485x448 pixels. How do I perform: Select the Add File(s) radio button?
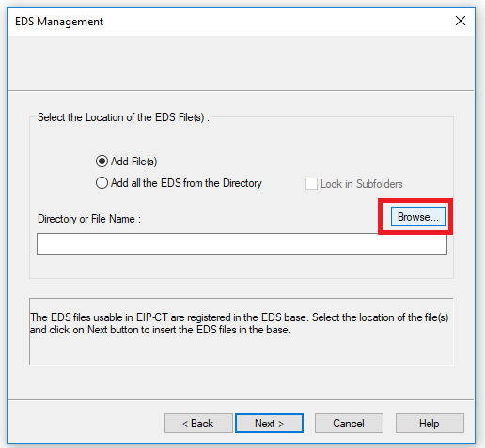[102, 162]
